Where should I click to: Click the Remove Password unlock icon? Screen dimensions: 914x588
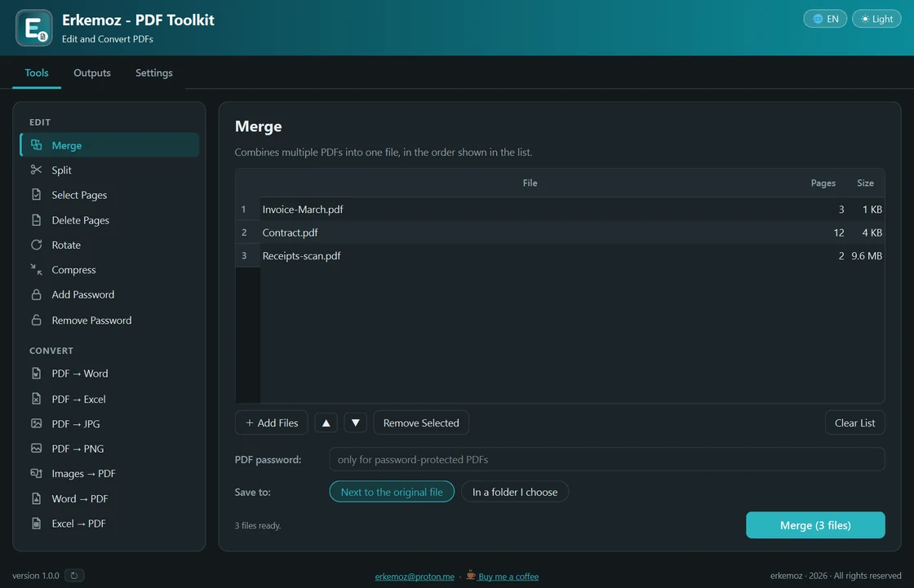click(36, 320)
